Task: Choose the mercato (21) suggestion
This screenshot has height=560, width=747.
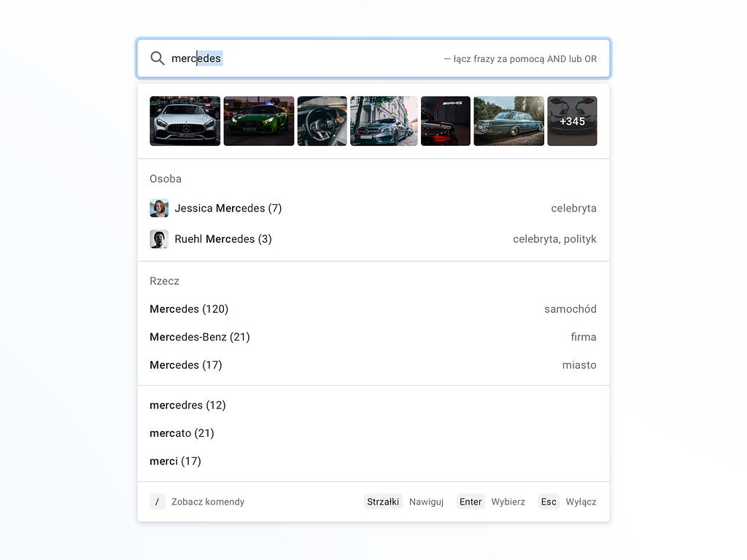Action: point(182,432)
